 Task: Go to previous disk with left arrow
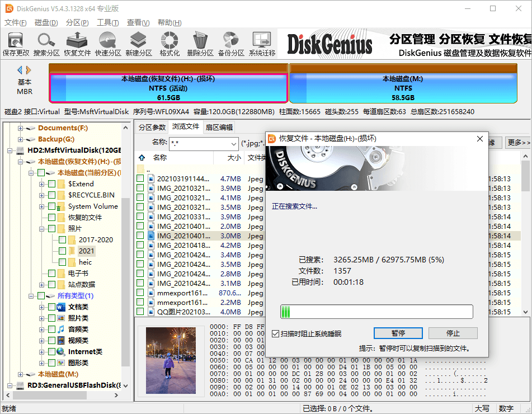[x=20, y=70]
